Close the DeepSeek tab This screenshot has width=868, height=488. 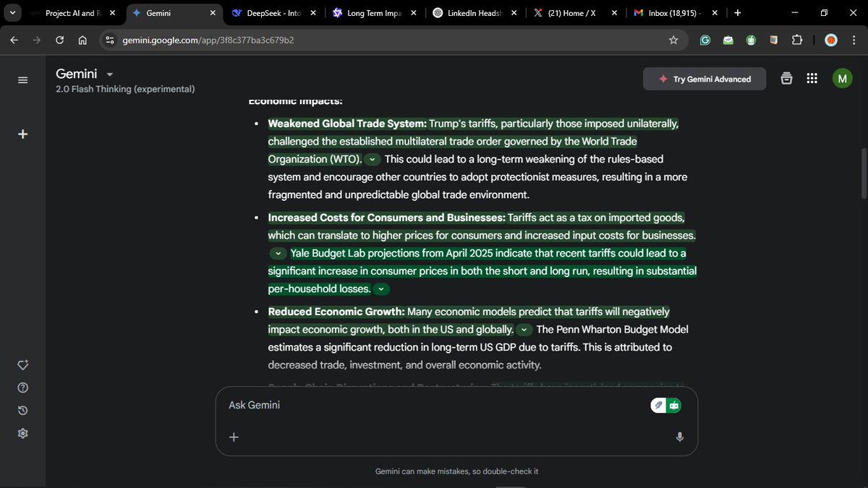coord(312,13)
